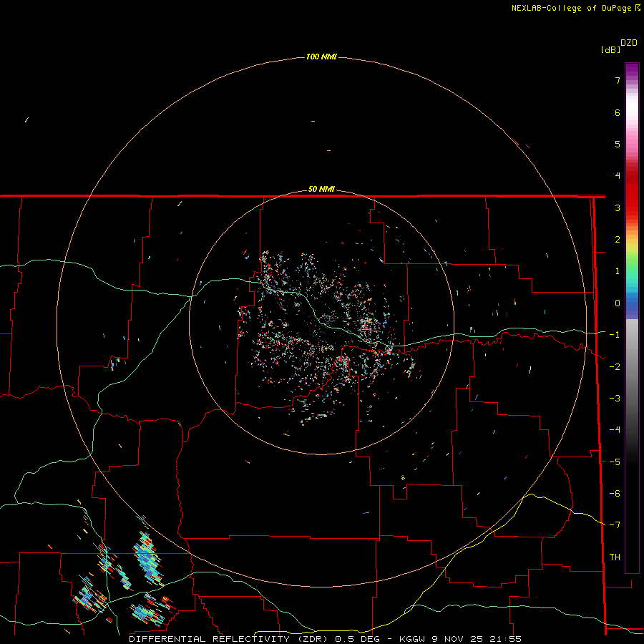
Task: Click the -3 value on color scale
Action: coord(615,399)
